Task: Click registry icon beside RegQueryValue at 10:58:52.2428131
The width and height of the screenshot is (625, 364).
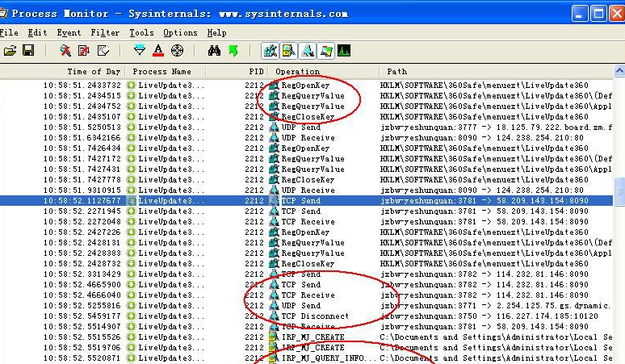Action: pyautogui.click(x=274, y=243)
